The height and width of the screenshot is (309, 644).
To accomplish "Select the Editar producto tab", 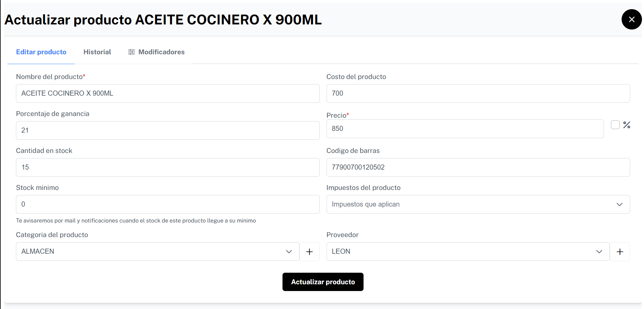I will pos(41,52).
